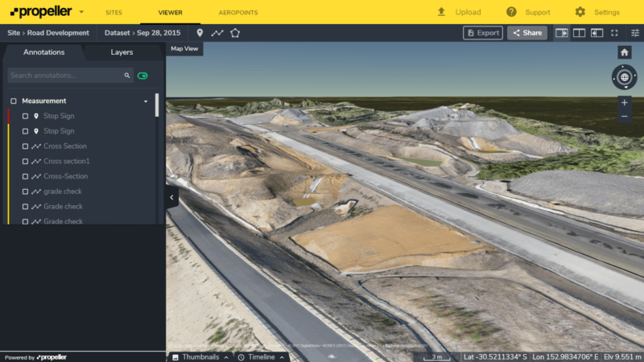Collapse the Measurement group arrow
The height and width of the screenshot is (362, 644).
(x=146, y=101)
